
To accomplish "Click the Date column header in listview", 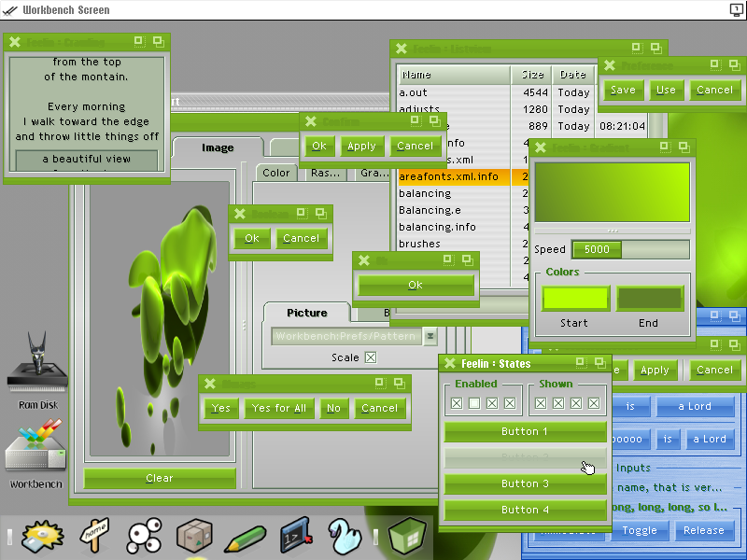I will click(x=573, y=75).
